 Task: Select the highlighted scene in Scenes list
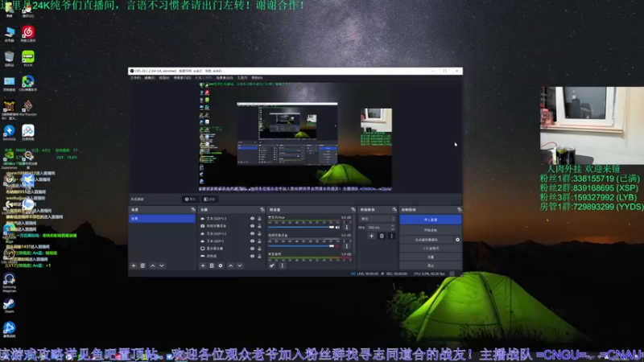[x=163, y=219]
